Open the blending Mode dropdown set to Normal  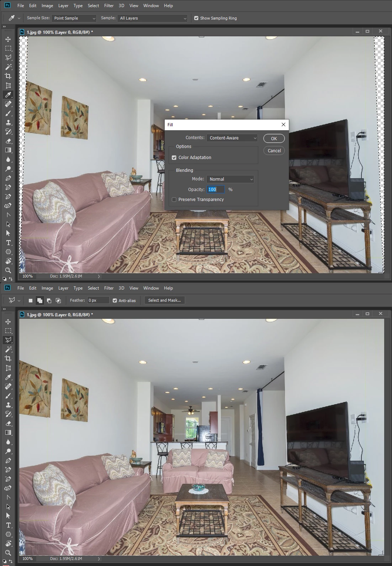coord(230,179)
